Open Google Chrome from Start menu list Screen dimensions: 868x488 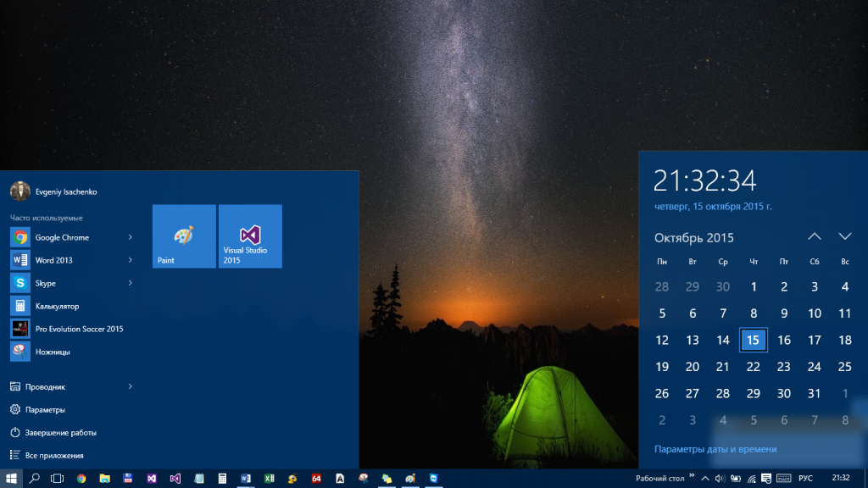(72, 237)
